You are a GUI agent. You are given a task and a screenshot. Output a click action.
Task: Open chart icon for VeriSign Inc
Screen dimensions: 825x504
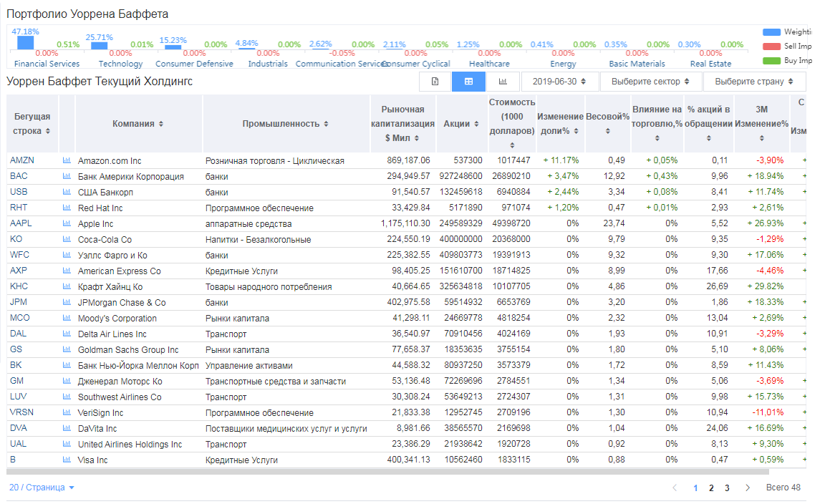tap(67, 412)
